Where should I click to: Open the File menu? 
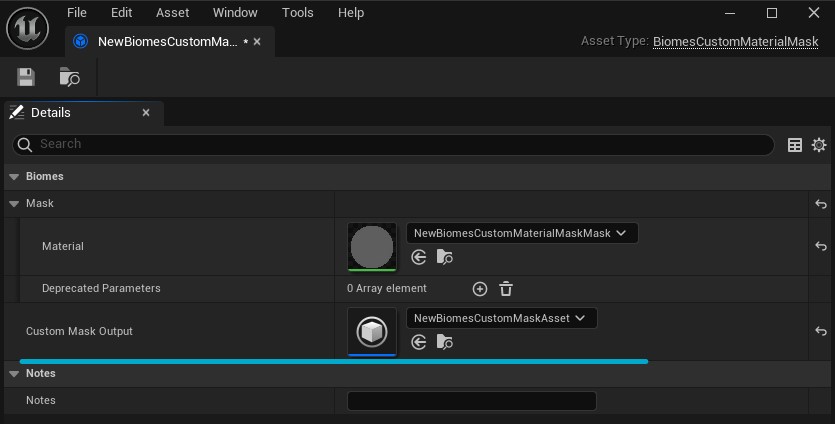coord(77,13)
